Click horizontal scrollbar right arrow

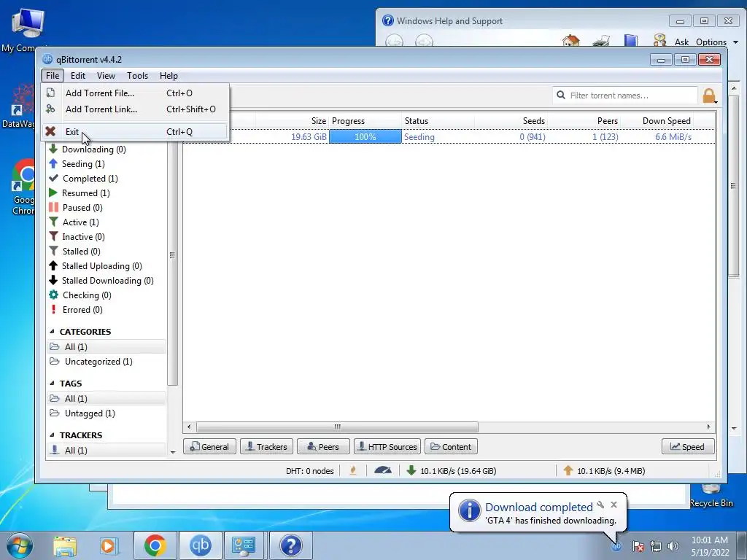tap(709, 427)
